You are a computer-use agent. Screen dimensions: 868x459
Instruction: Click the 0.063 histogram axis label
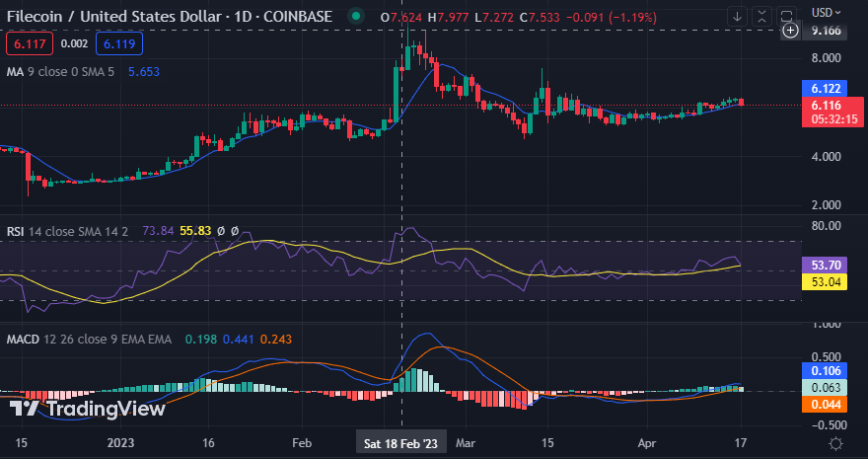coord(826,387)
